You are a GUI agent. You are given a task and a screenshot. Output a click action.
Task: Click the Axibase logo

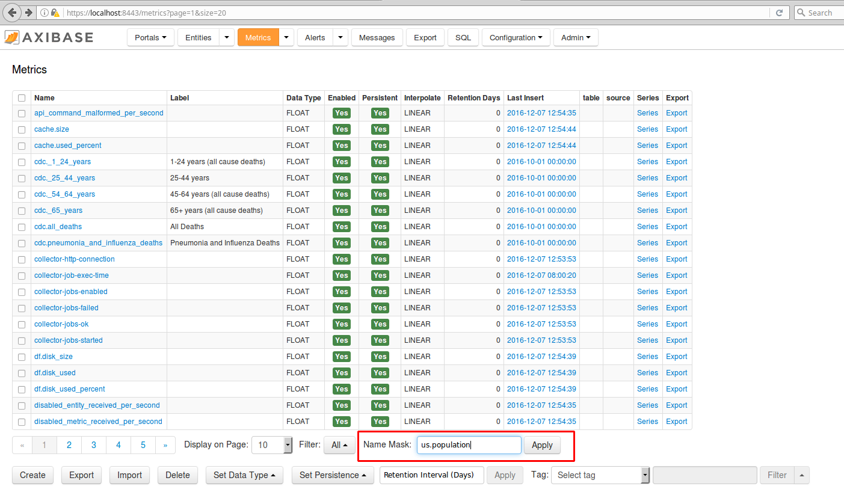48,37
